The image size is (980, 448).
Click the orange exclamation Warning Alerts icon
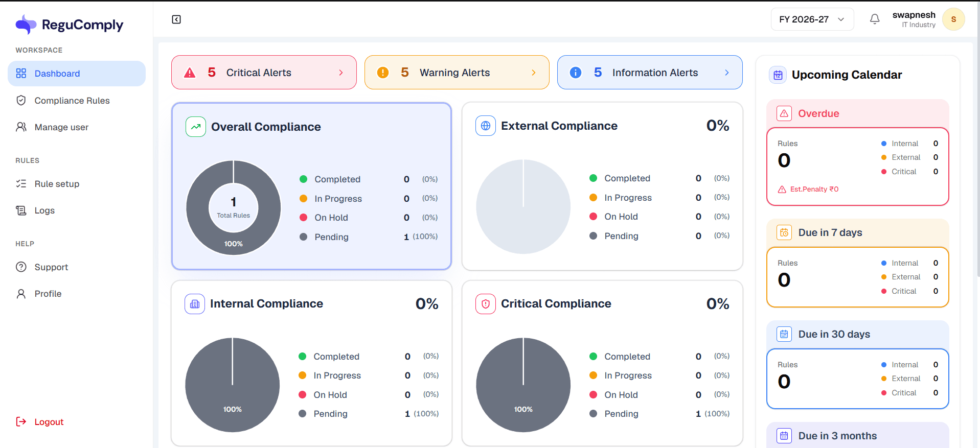(383, 73)
